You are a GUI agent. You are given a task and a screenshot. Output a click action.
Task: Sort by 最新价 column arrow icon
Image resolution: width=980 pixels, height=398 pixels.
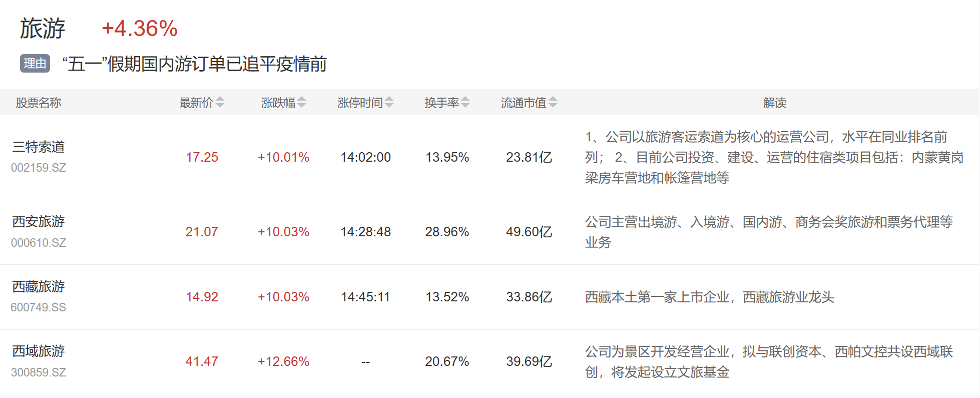220,103
